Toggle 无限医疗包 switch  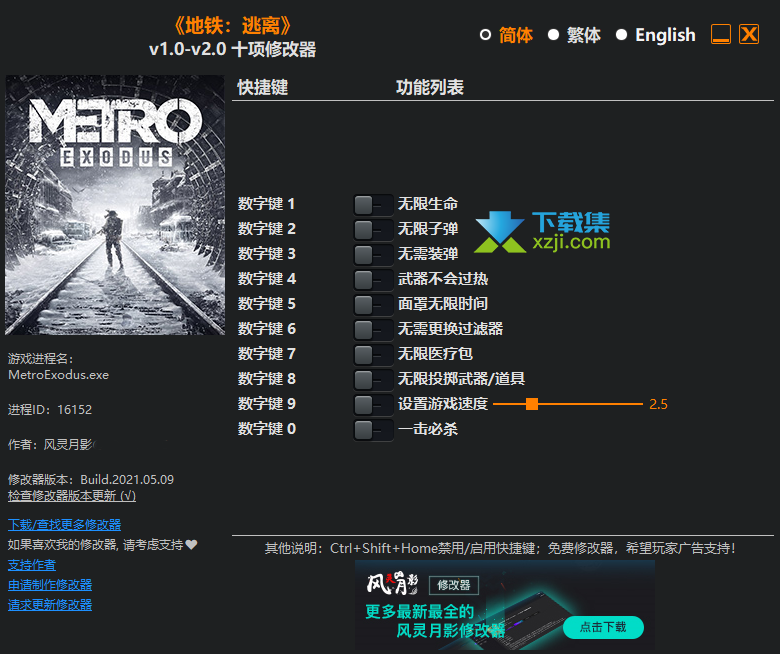(373, 354)
